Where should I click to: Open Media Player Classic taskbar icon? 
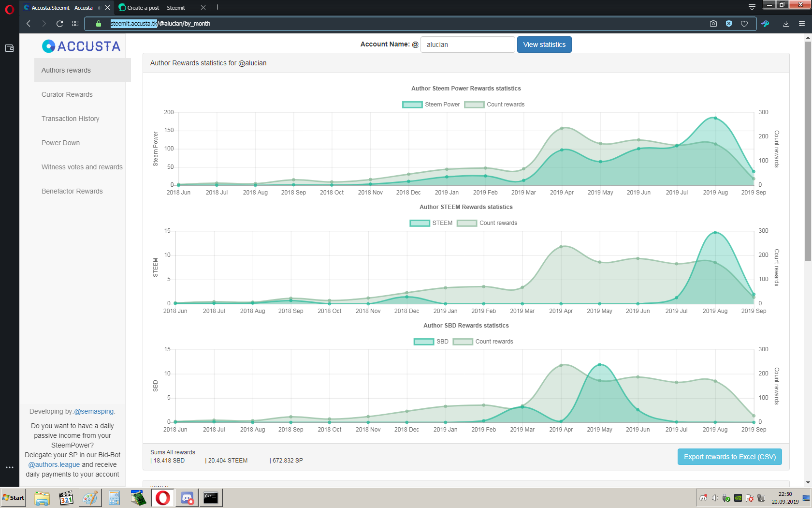66,498
